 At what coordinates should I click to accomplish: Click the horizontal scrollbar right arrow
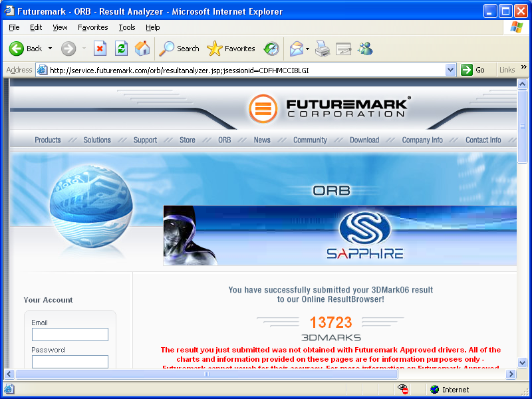point(511,374)
